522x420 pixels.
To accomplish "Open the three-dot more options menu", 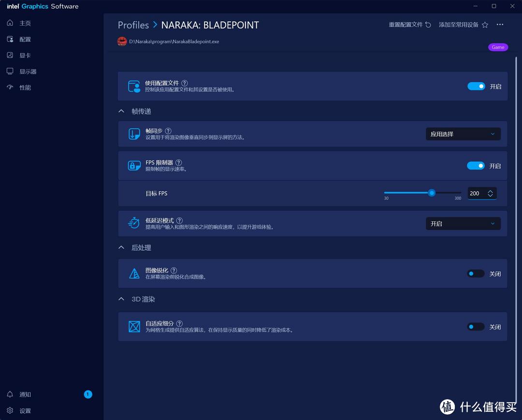I will pyautogui.click(x=500, y=25).
